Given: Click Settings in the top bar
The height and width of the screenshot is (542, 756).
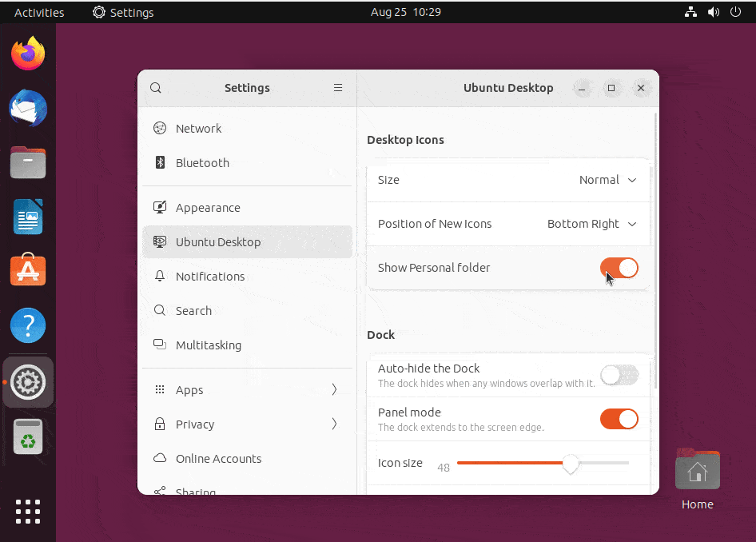Looking at the screenshot, I should (x=122, y=12).
